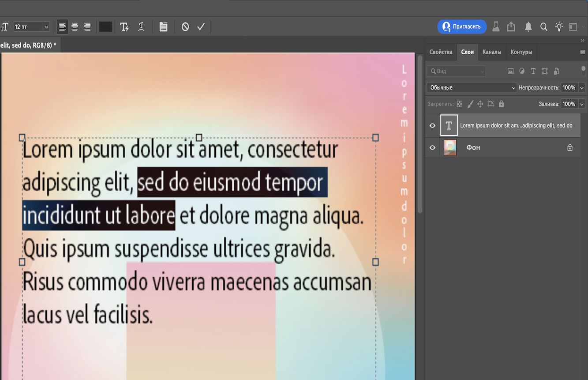Open the font size dropdown
The width and height of the screenshot is (588, 380).
pyautogui.click(x=45, y=26)
